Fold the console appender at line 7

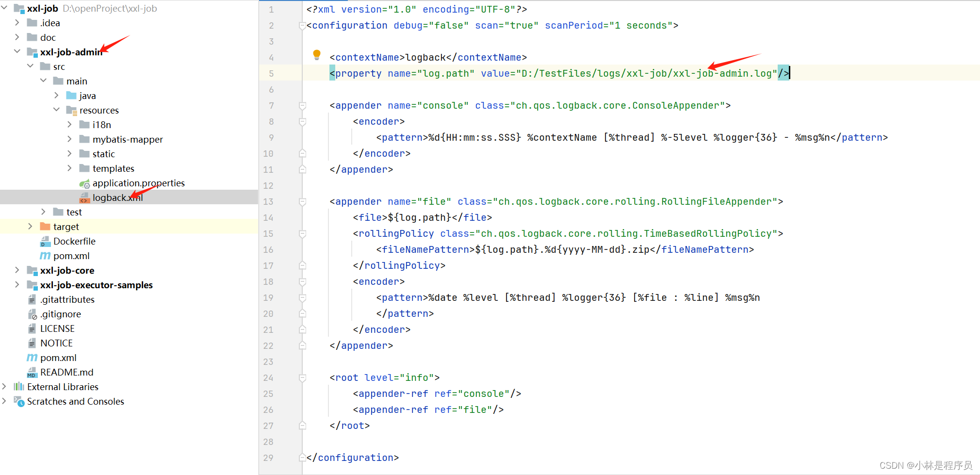(x=302, y=105)
